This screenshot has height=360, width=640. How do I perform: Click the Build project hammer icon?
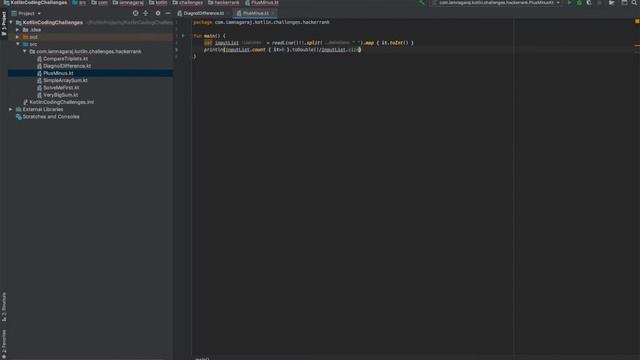422,2
